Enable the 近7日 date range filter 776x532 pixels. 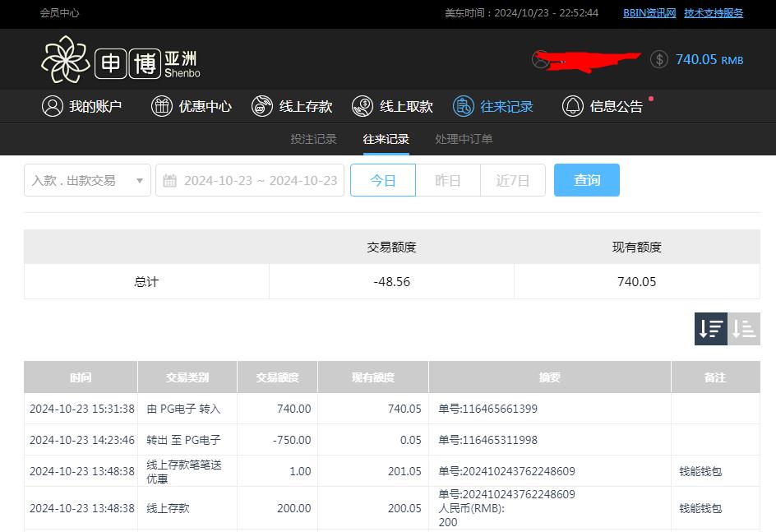pos(512,179)
